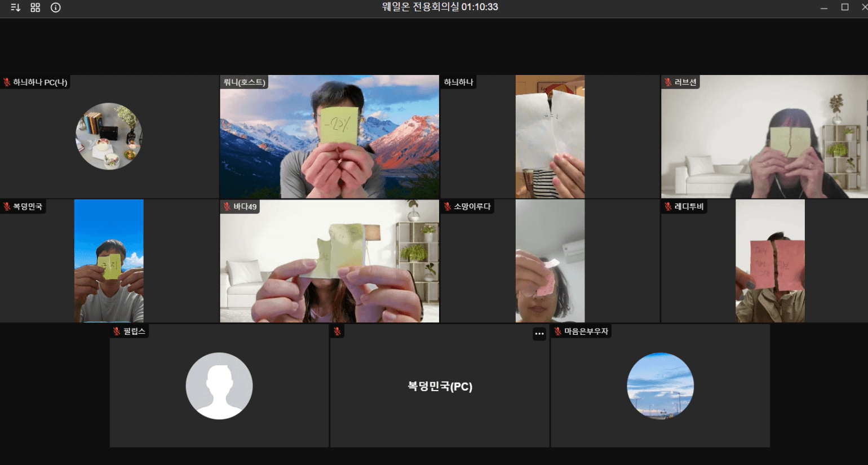Select 필립스 default avatar picture
The width and height of the screenshot is (868, 465).
pyautogui.click(x=219, y=386)
